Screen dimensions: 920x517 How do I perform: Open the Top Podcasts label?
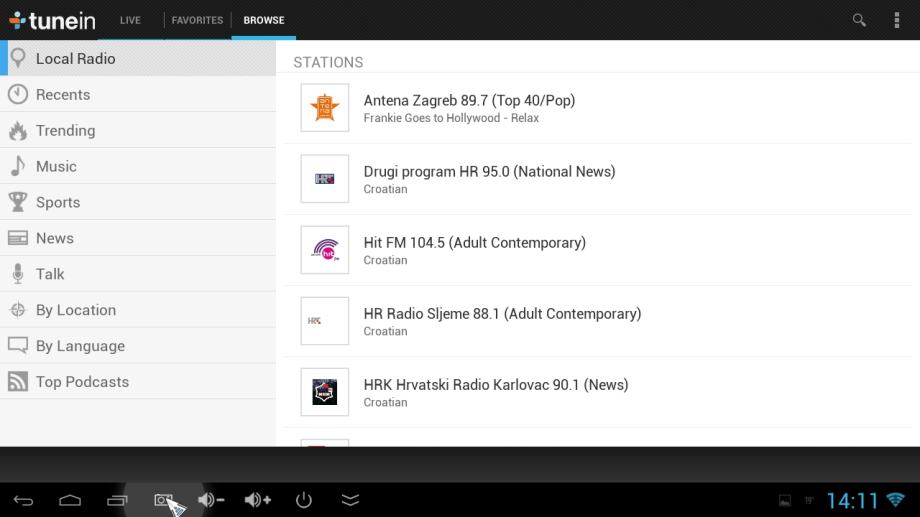click(82, 381)
